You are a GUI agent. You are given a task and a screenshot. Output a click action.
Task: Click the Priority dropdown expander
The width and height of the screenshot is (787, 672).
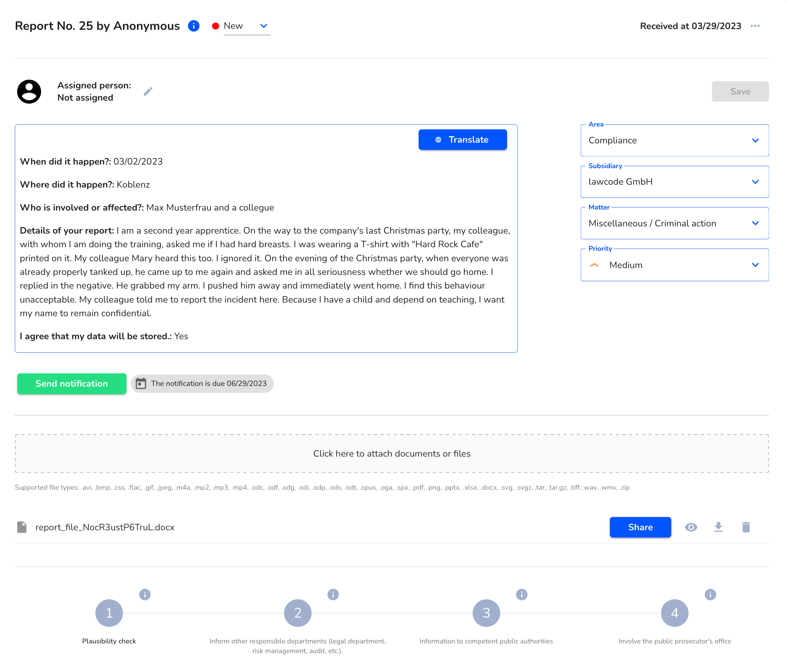[x=756, y=264]
